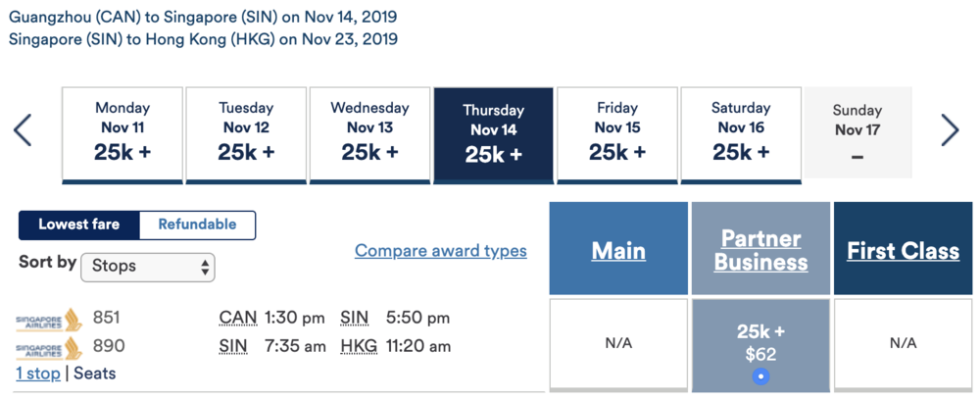
Task: Select Monday Nov 11 date tab
Action: click(x=122, y=134)
